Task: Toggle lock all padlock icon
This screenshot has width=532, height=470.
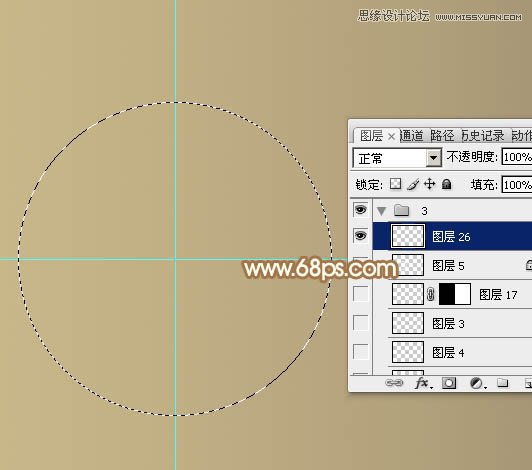Action: [446, 184]
